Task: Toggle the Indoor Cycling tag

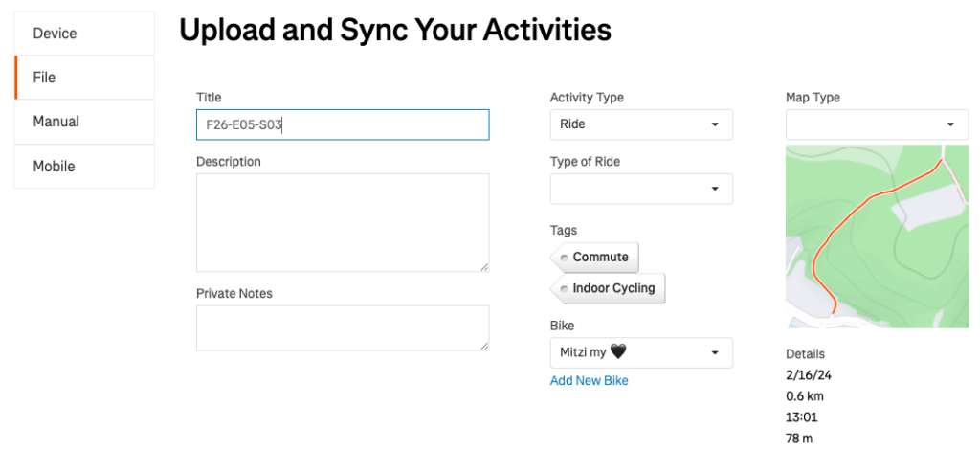Action: (609, 288)
